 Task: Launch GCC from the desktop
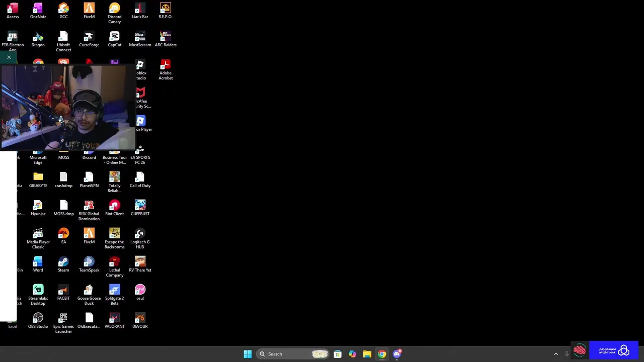pyautogui.click(x=63, y=11)
